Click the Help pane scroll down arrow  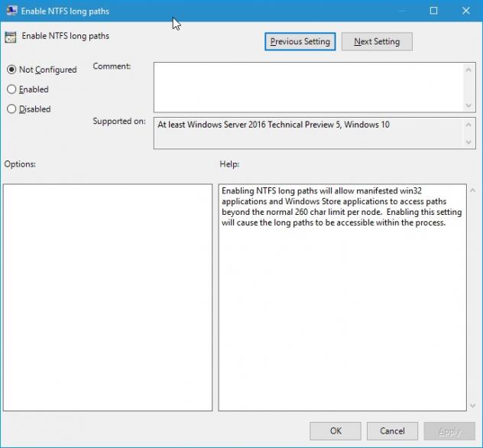(472, 404)
